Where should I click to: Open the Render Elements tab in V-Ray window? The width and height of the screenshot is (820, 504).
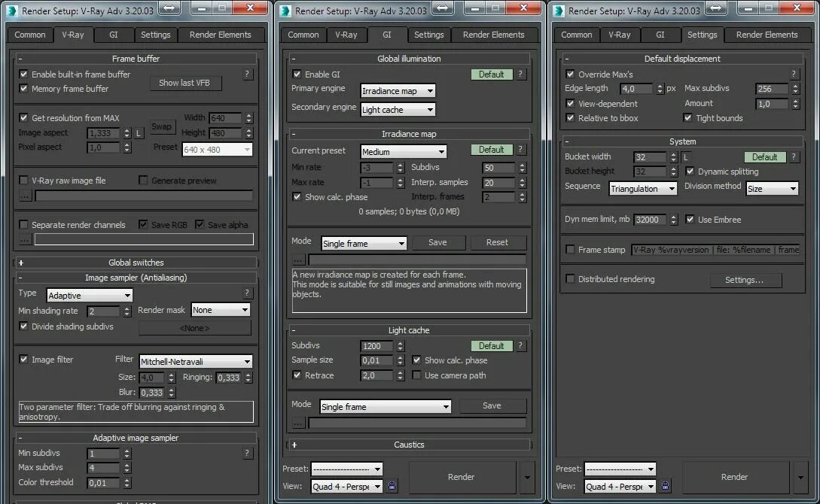(x=220, y=35)
